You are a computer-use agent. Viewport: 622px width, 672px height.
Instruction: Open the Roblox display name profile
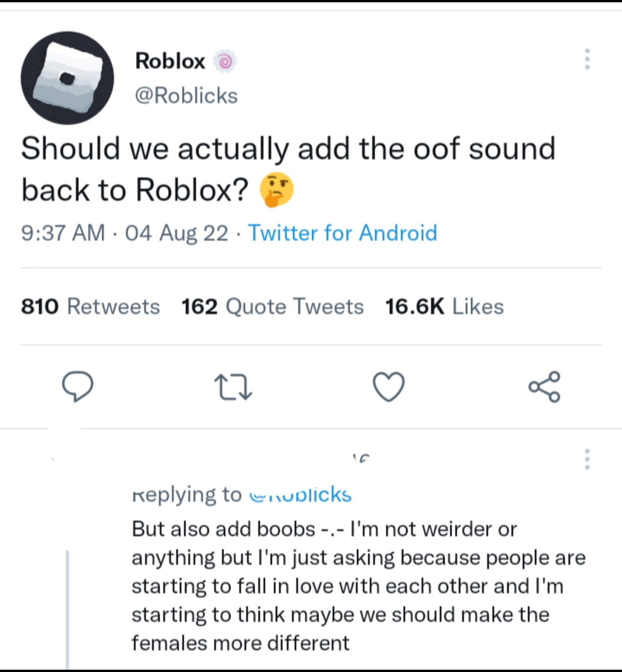point(170,61)
